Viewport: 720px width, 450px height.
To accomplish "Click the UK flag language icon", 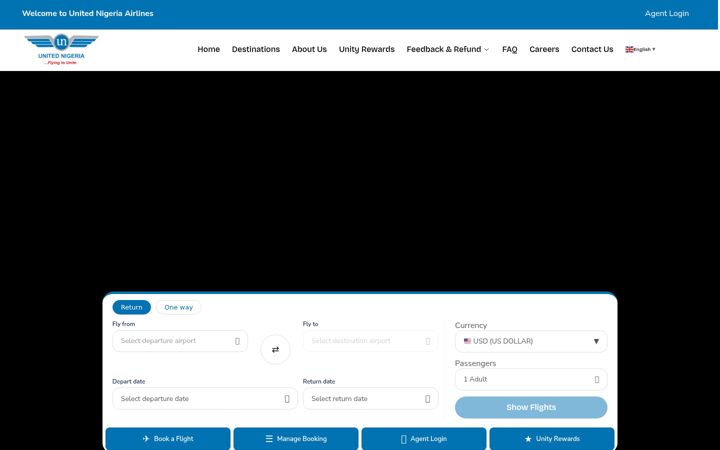I will [x=629, y=49].
